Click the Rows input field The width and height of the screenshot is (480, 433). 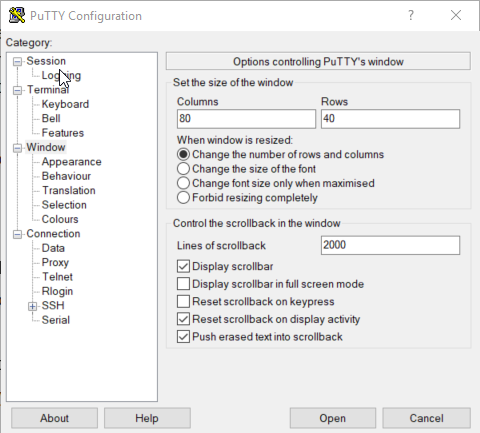(390, 119)
